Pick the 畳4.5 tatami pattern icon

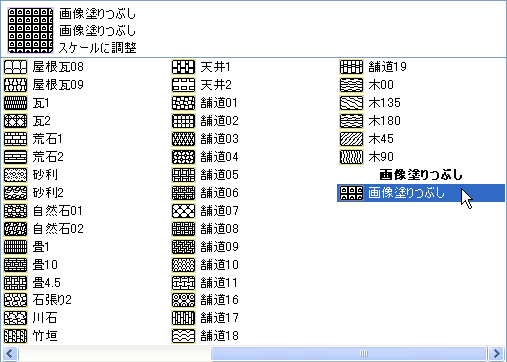[x=15, y=283]
